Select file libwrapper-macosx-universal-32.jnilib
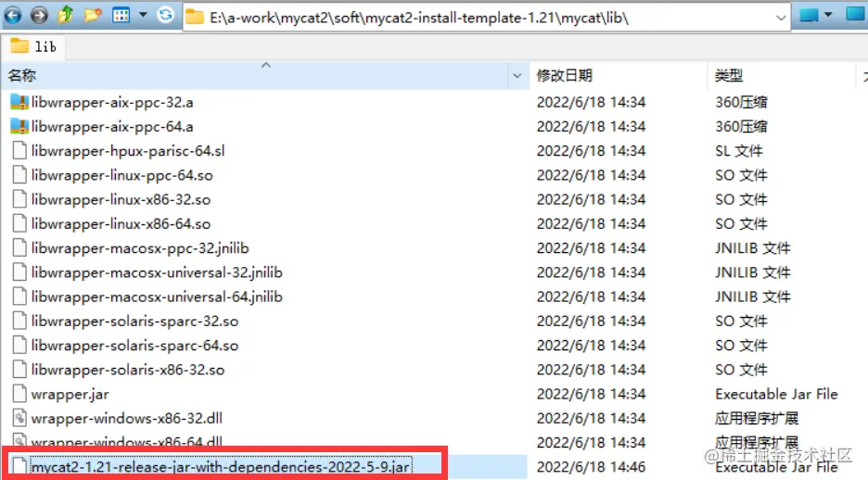This screenshot has height=480, width=868. point(157,272)
